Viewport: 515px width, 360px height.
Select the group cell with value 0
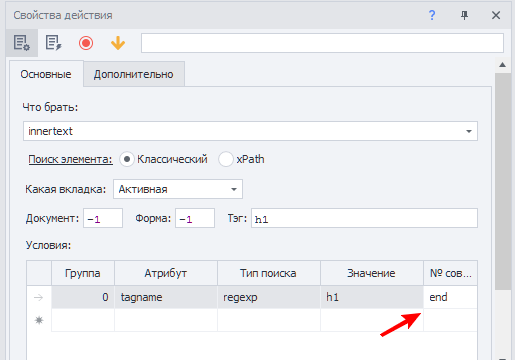pos(83,297)
